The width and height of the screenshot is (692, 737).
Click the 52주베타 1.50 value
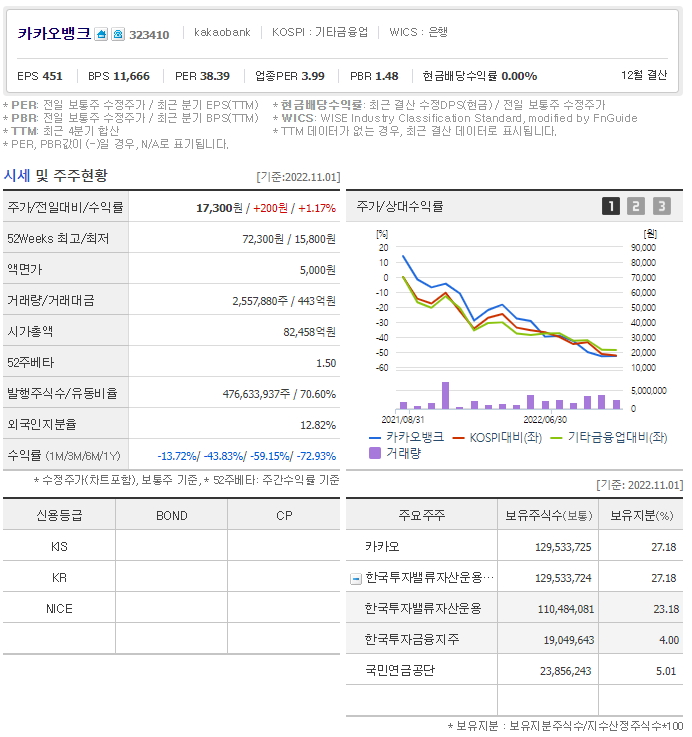point(326,363)
